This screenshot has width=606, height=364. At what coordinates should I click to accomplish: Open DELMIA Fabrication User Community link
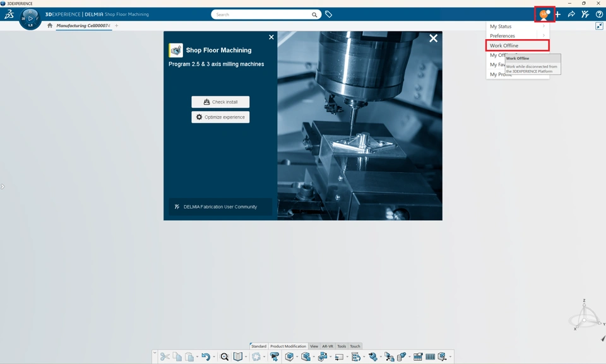click(220, 207)
